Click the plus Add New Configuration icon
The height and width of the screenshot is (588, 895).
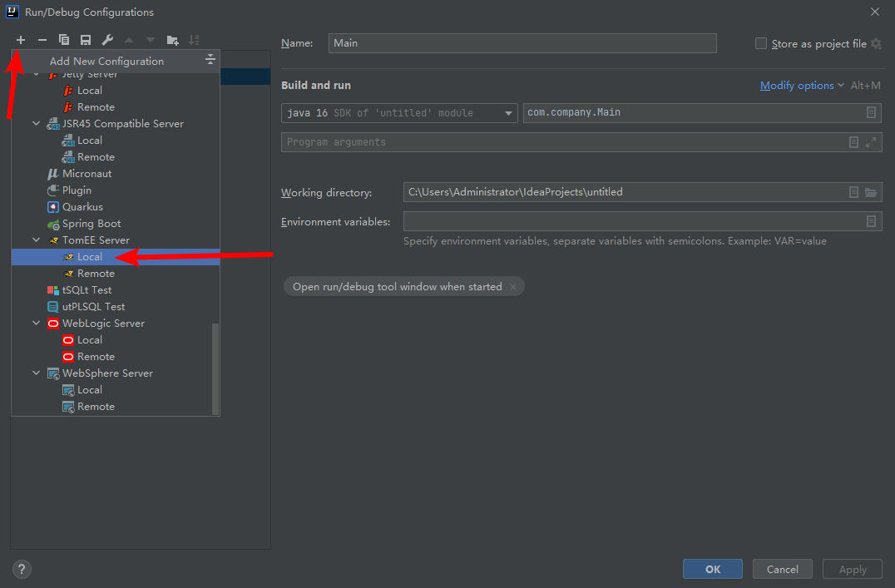[x=21, y=40]
